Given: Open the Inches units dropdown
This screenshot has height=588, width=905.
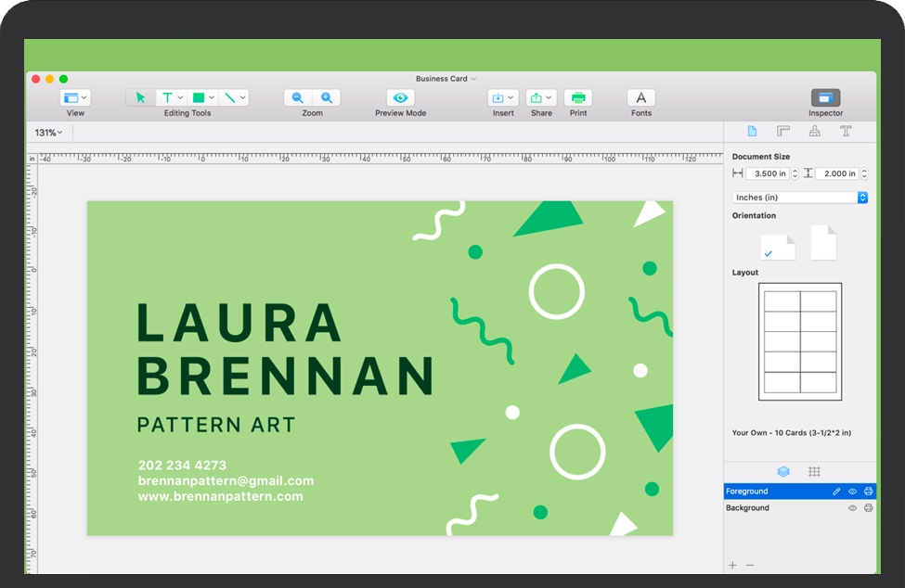Looking at the screenshot, I should (800, 198).
